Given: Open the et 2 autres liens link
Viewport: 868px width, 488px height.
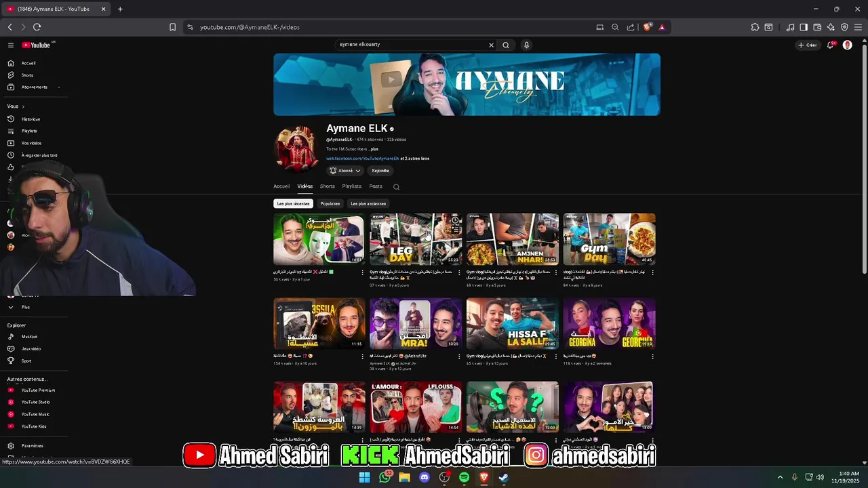Looking at the screenshot, I should 415,159.
